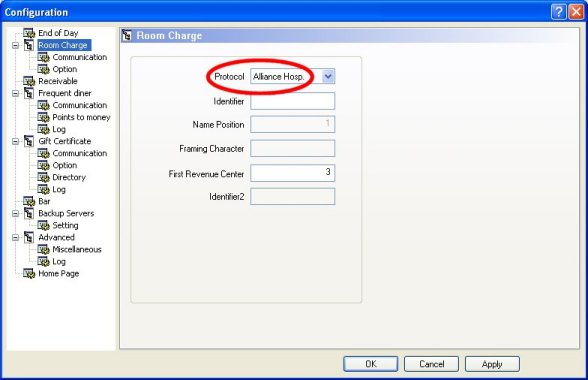This screenshot has height=380, width=588.
Task: Click the Identifier2 field
Action: coord(292,197)
